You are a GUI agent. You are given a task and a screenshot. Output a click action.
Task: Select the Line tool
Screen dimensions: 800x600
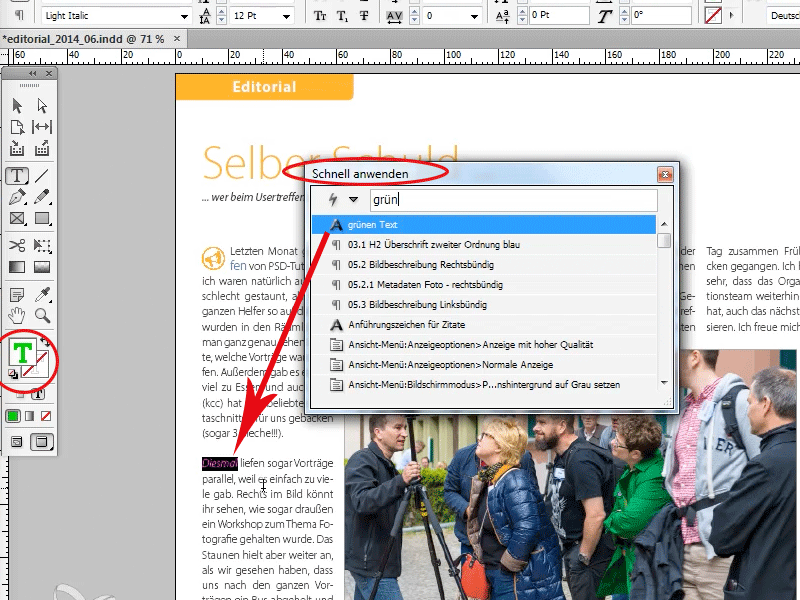click(42, 176)
